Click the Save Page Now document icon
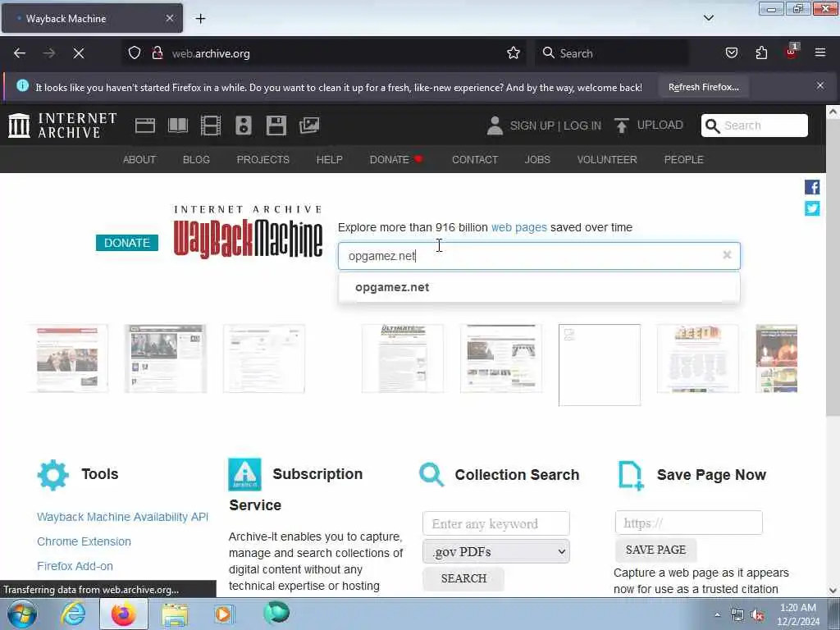The height and width of the screenshot is (630, 840). coord(631,475)
